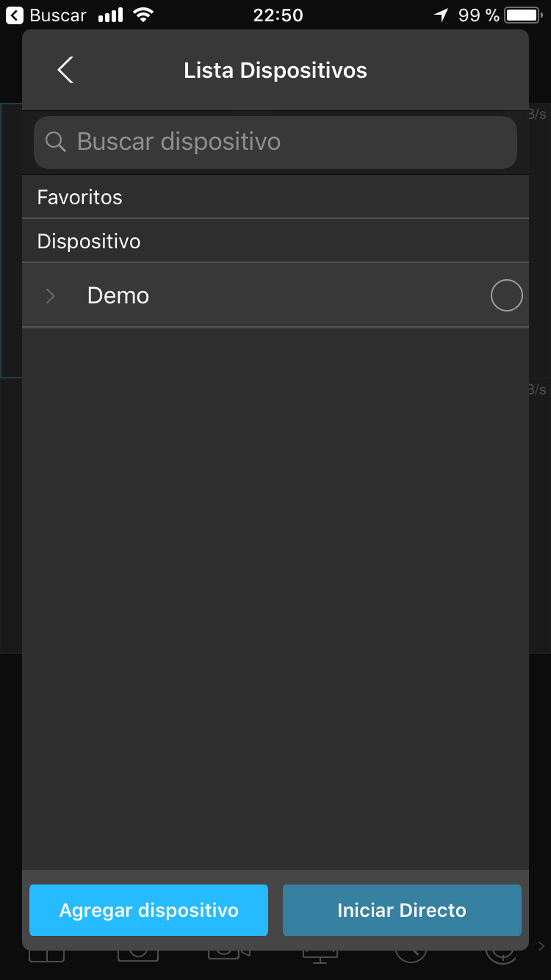
Task: Show more toolbar icons via bottom-right arrow
Action: (541, 945)
